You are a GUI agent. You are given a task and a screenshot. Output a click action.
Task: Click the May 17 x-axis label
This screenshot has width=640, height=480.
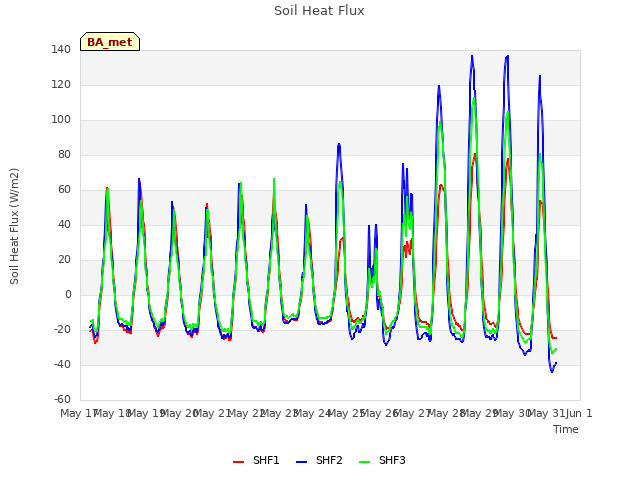click(x=78, y=413)
